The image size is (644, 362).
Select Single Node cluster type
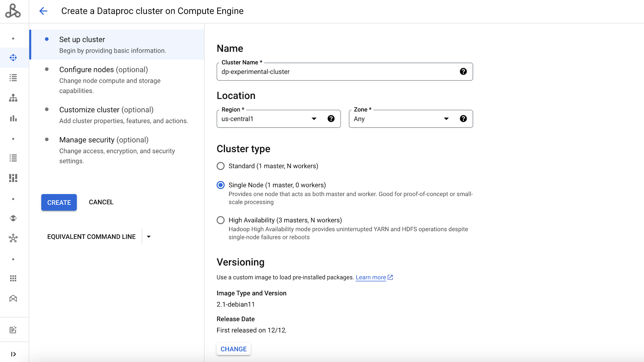pos(221,185)
